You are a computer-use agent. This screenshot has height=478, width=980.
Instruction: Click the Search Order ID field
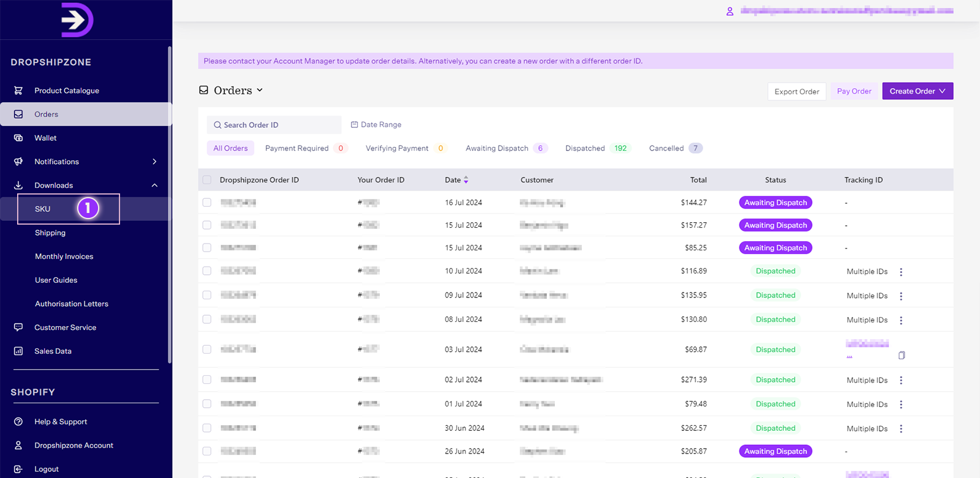(x=274, y=125)
